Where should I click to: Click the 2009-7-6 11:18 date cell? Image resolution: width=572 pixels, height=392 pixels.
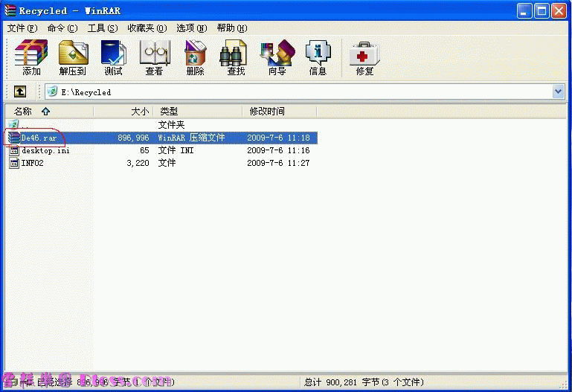278,138
